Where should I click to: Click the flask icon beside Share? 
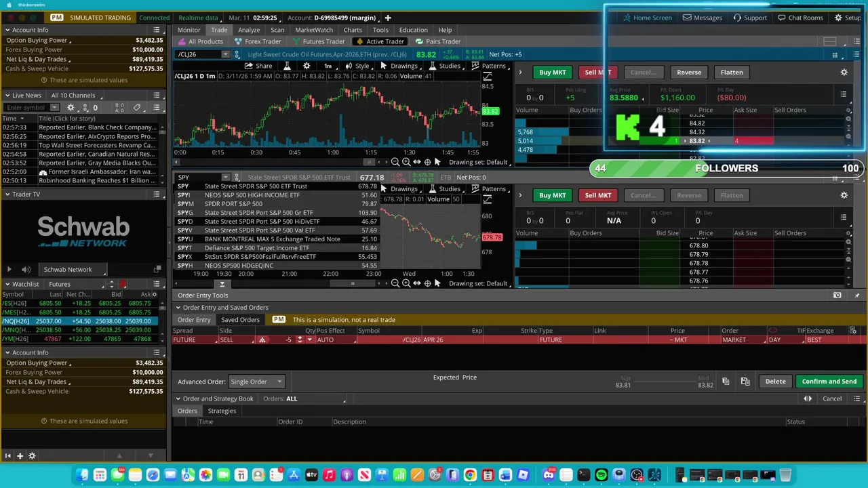[x=287, y=66]
